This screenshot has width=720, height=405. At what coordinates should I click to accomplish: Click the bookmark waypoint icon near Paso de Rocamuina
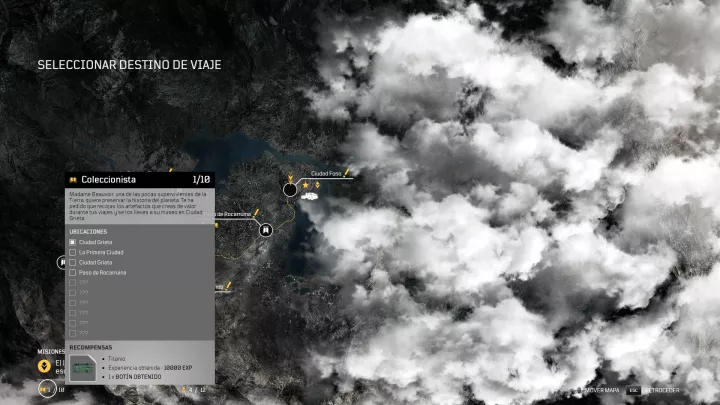click(x=266, y=229)
